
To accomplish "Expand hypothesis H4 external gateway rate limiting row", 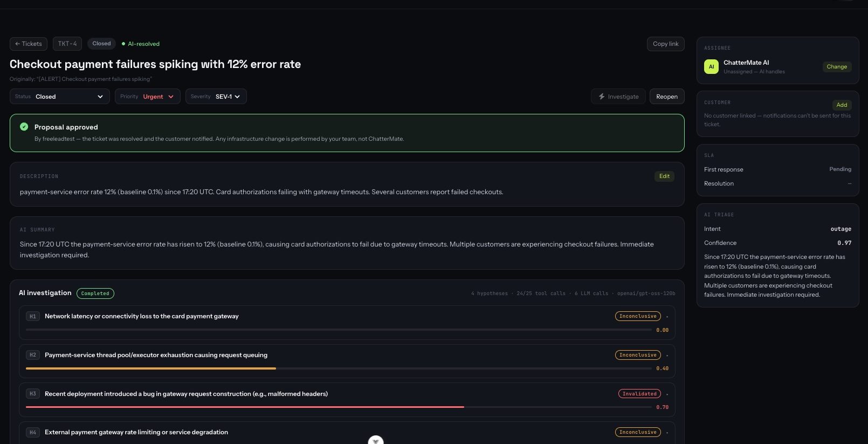I will pos(347,433).
